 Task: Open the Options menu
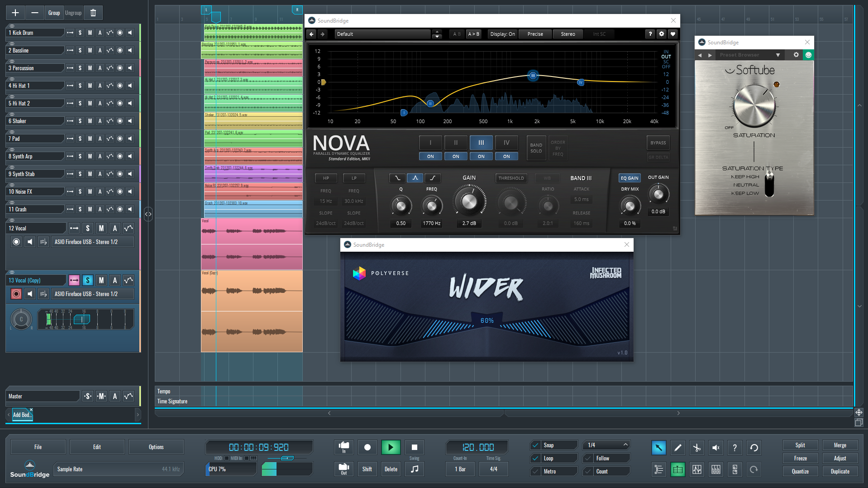tap(156, 447)
